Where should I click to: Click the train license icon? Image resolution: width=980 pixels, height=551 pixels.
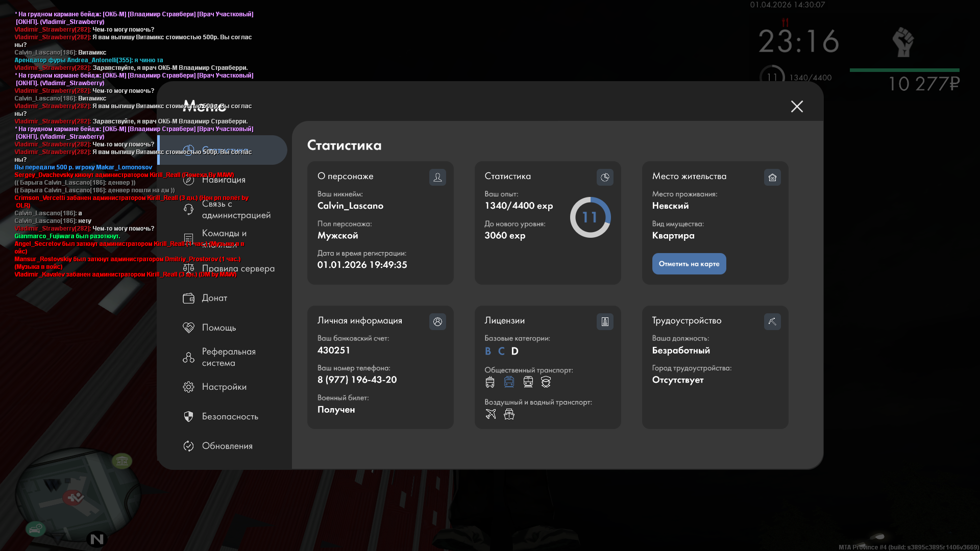click(x=528, y=382)
